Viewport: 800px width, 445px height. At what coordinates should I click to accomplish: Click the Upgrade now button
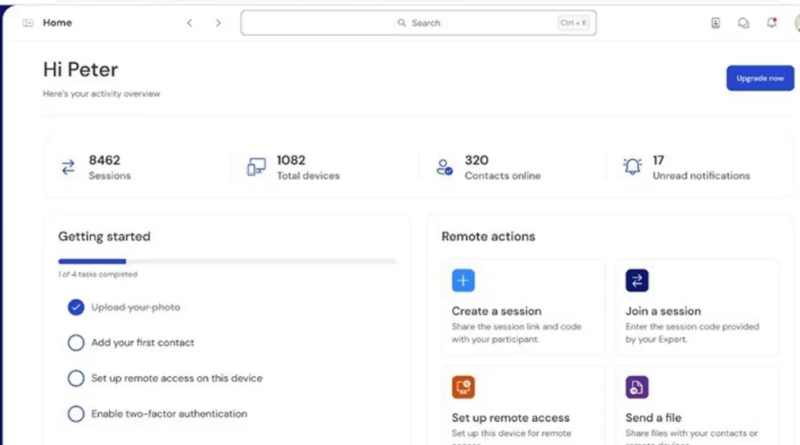(759, 78)
